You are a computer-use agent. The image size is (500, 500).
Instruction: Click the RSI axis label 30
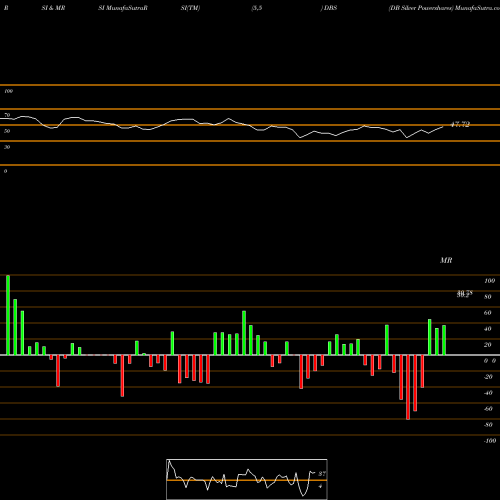point(7,147)
